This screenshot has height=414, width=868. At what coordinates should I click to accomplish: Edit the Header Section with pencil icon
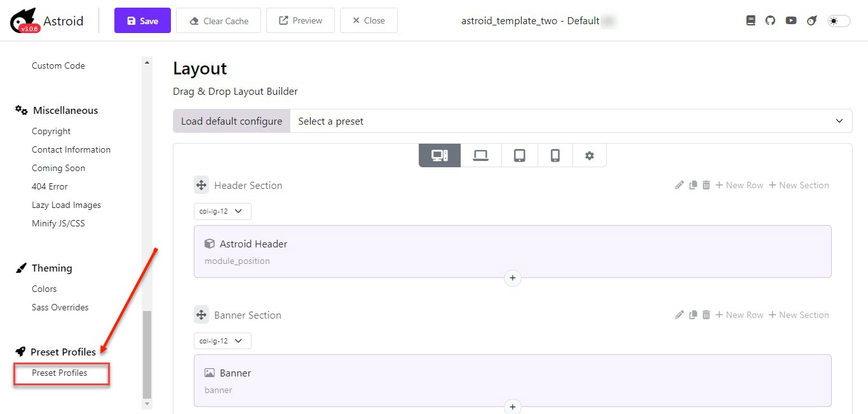coord(679,185)
